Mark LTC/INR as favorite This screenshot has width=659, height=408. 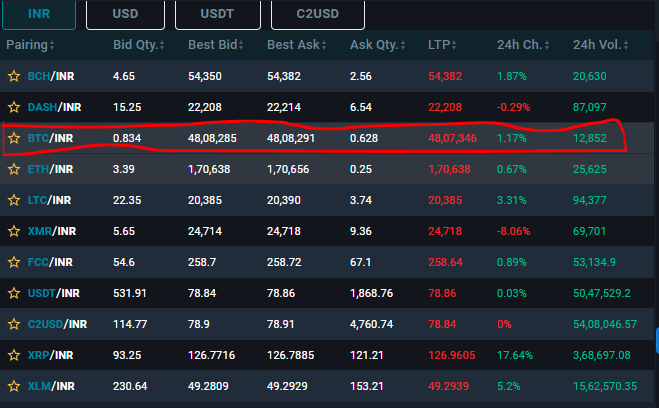pyautogui.click(x=14, y=200)
